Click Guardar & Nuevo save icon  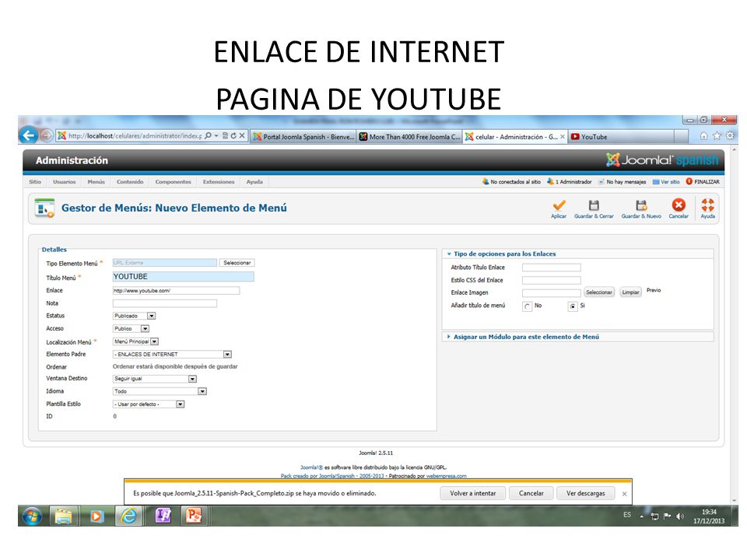point(641,205)
